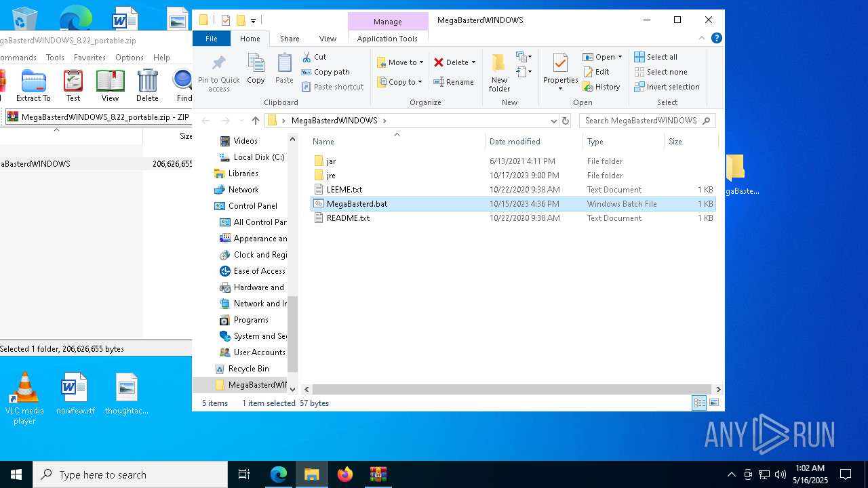Viewport: 868px width, 488px height.
Task: Sort files by Name column
Action: pyautogui.click(x=397, y=142)
